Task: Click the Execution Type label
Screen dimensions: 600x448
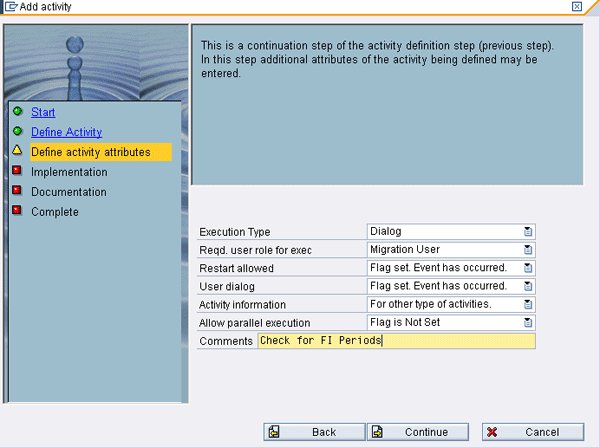Action: 235,232
